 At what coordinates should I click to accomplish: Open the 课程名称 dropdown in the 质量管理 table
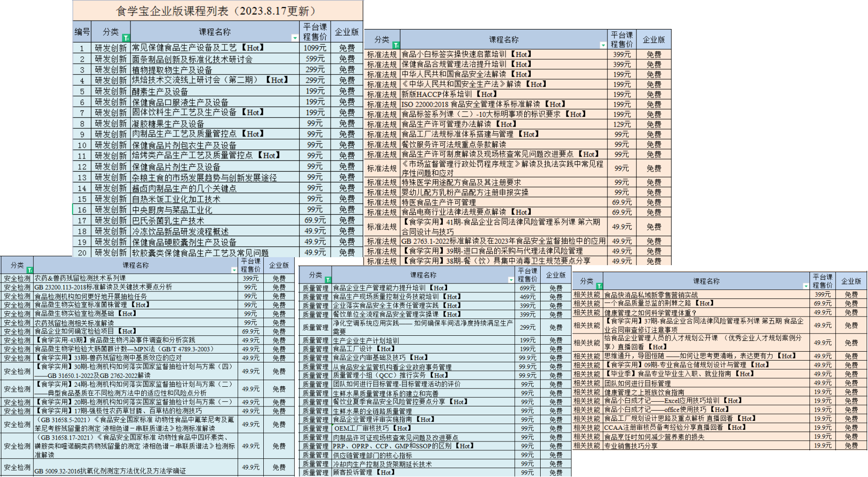click(x=511, y=280)
